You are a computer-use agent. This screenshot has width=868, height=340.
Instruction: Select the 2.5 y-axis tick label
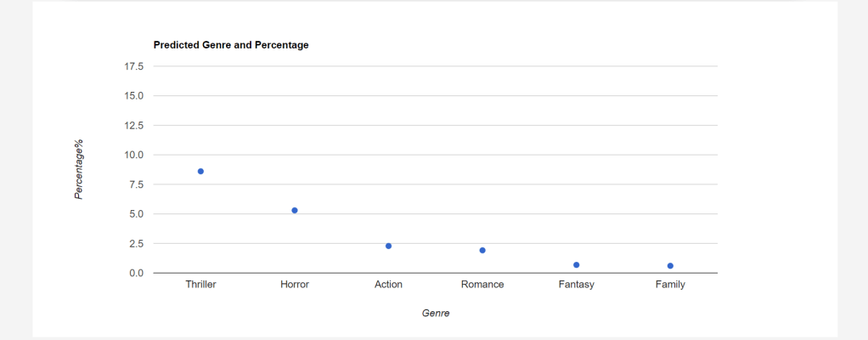click(x=137, y=244)
